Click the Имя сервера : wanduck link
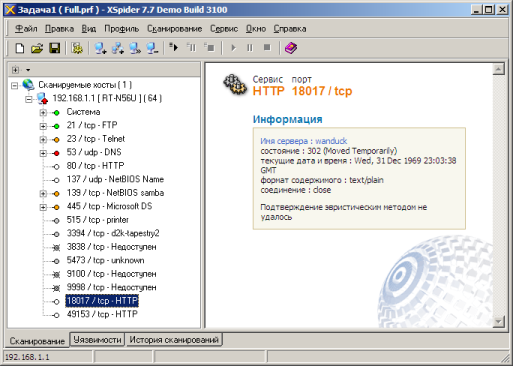513x366 pixels. tap(304, 141)
